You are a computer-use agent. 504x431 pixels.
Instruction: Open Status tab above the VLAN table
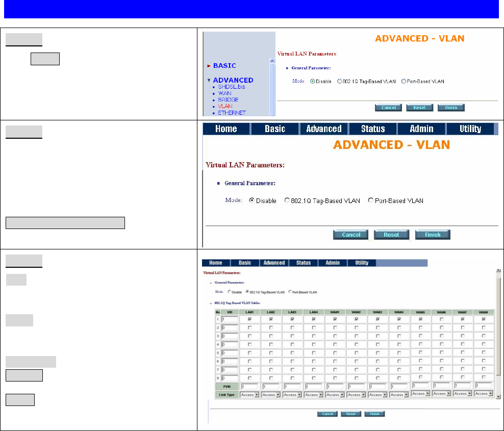pyautogui.click(x=304, y=263)
